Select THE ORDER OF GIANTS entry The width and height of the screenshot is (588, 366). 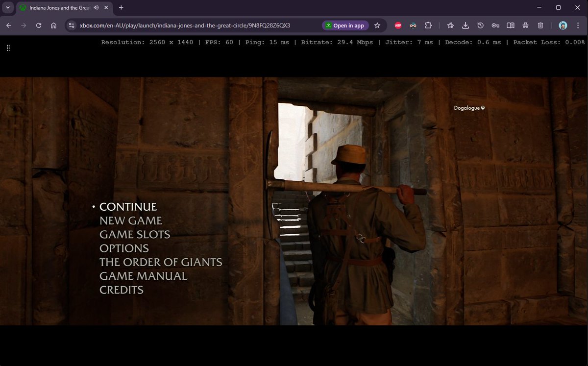pos(161,262)
